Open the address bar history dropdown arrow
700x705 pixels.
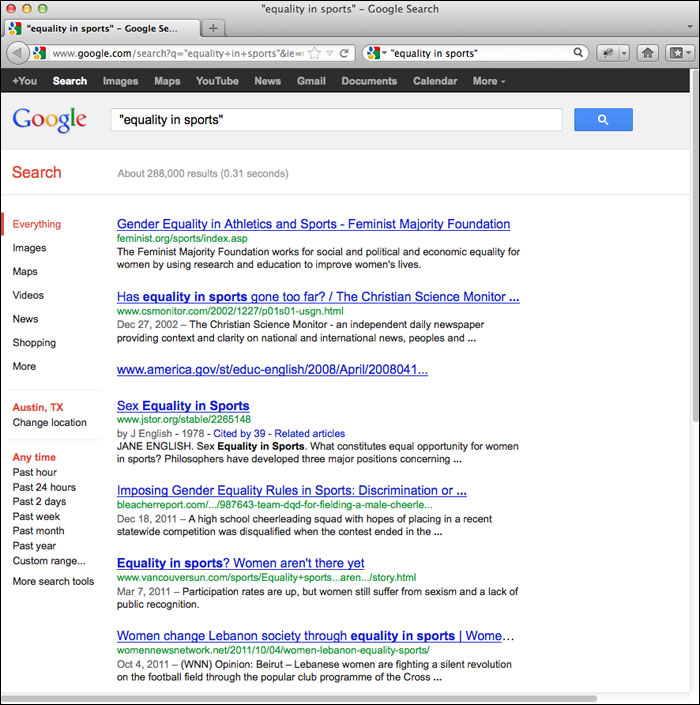pyautogui.click(x=330, y=54)
